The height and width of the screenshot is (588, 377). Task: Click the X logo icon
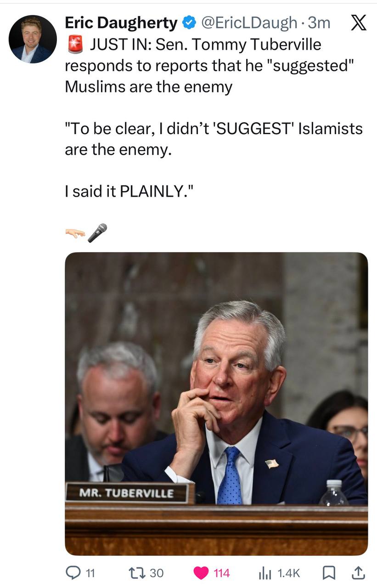(358, 23)
